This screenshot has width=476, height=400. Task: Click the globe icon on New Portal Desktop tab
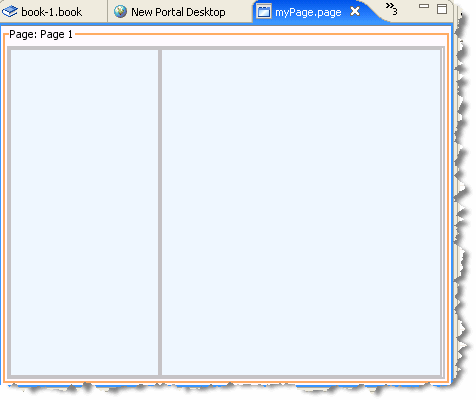[120, 12]
